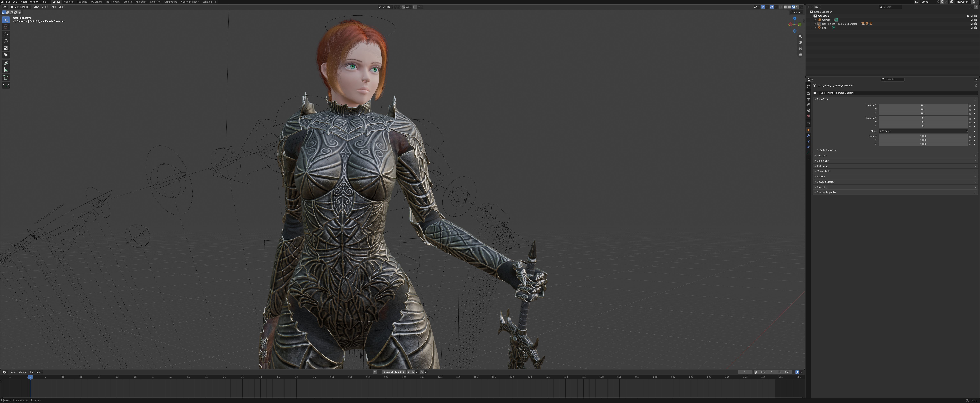Select the Annotate pencil tool
980x403 pixels.
tap(6, 63)
